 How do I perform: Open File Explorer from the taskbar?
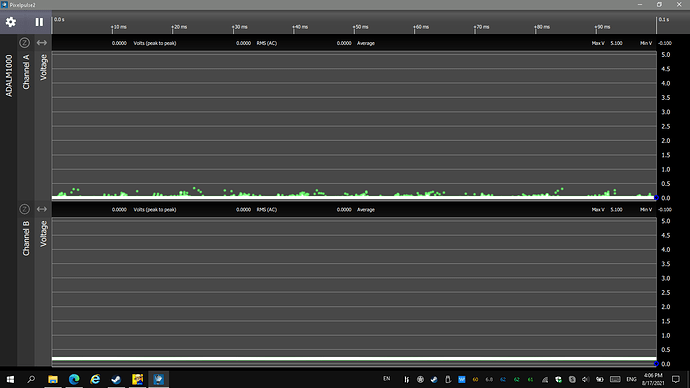53,379
